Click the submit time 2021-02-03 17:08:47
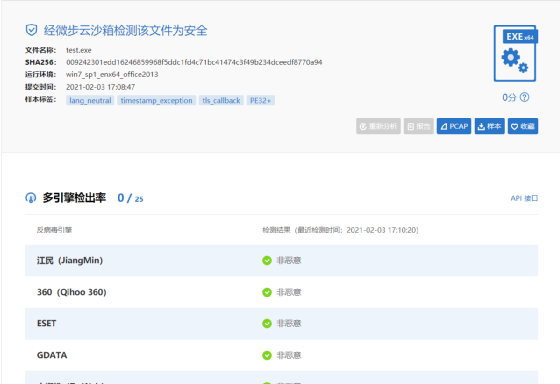Image resolution: width=560 pixels, height=384 pixels. pos(100,87)
